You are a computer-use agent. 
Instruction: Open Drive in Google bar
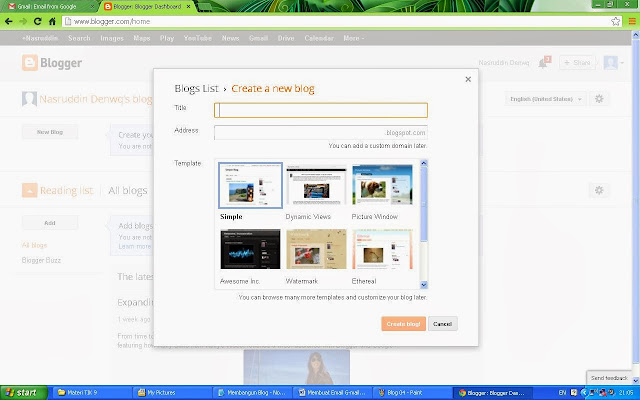[286, 38]
